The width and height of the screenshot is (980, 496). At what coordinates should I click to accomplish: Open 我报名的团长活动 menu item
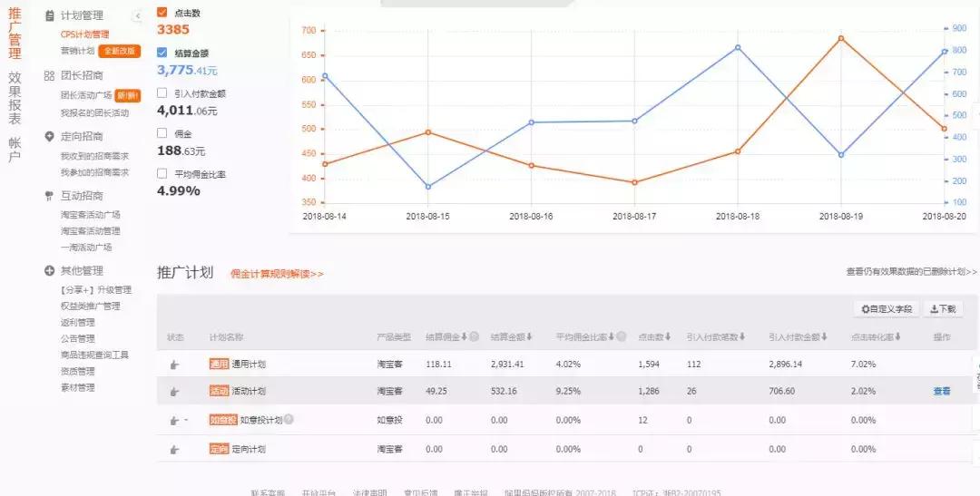pos(95,113)
